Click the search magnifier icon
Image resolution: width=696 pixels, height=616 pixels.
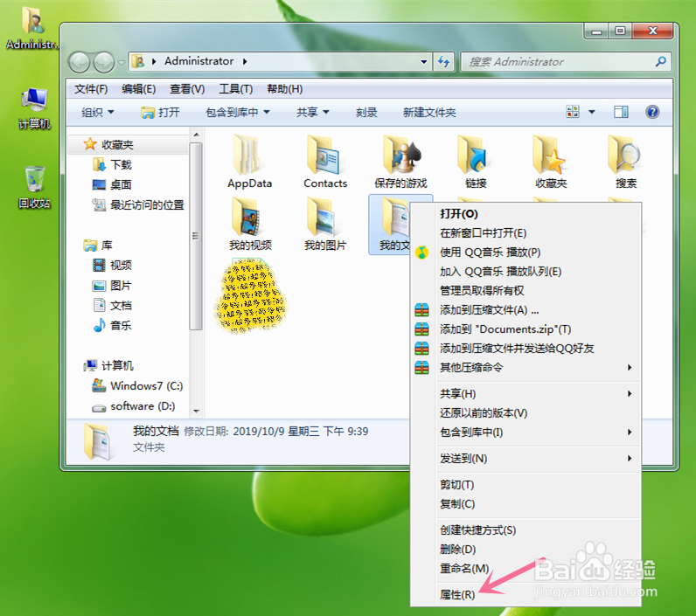(x=660, y=62)
